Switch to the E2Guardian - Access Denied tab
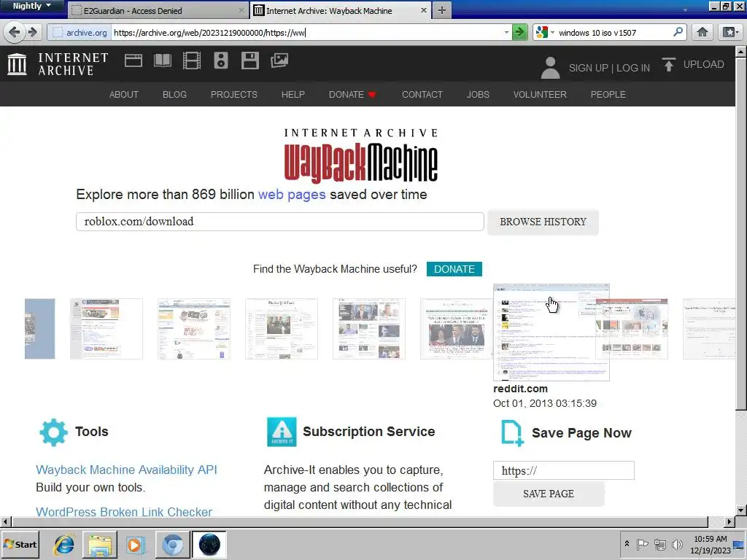Viewport: 747px width, 560px height. [158, 10]
